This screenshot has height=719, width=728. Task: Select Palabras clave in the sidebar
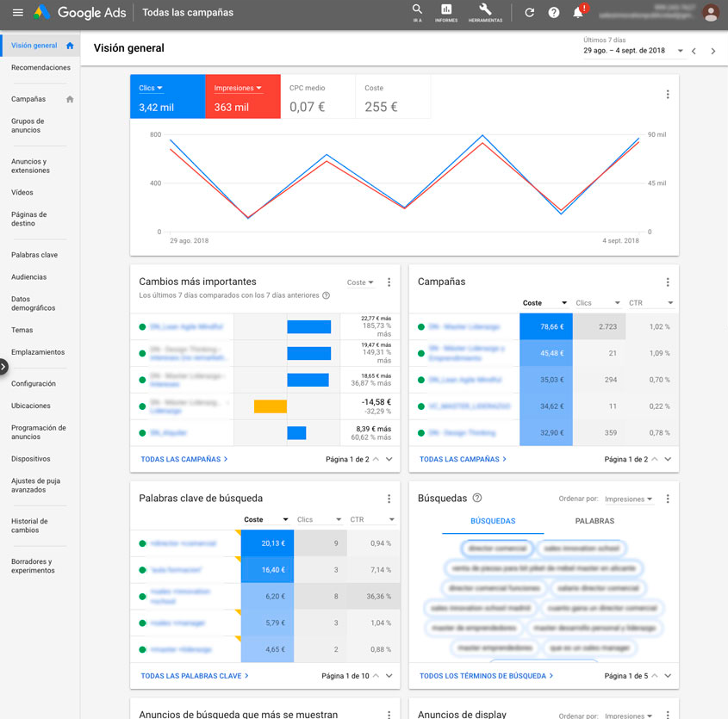(x=35, y=254)
